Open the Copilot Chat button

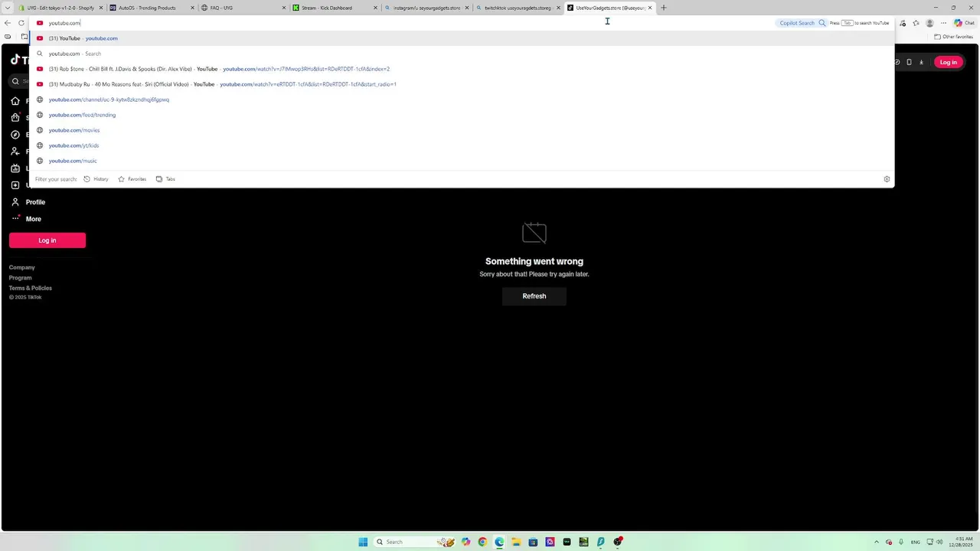(x=963, y=23)
